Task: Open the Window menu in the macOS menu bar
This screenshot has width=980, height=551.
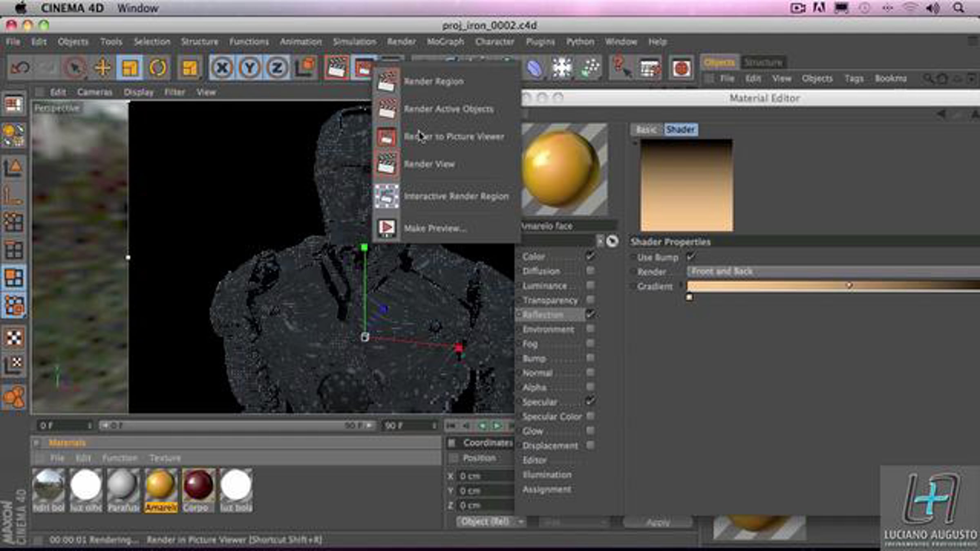Action: 138,8
